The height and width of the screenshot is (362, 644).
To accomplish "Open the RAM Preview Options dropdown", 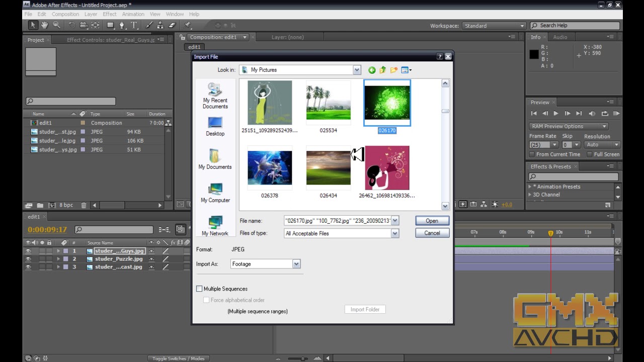I will pos(569,126).
